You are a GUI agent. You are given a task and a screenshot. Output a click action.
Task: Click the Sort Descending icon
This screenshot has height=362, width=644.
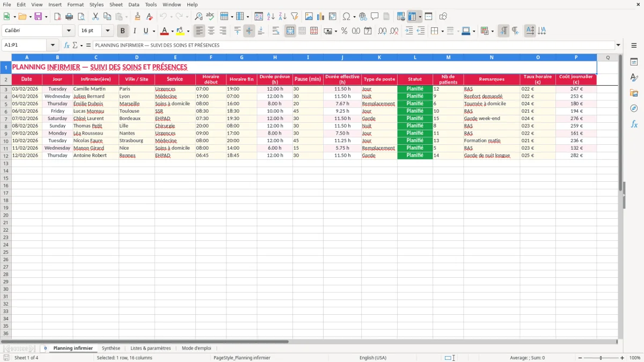pos(282,17)
